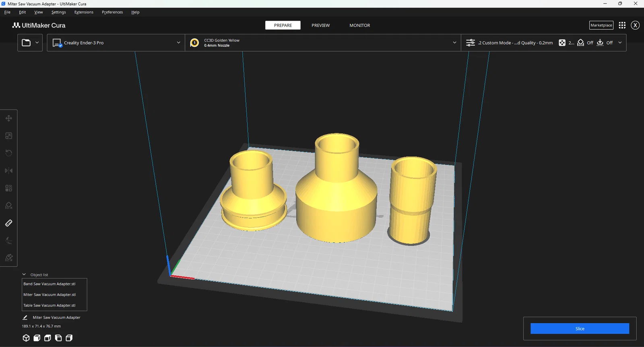Switch to the PREVIEW stage tab
This screenshot has width=644, height=347.
pyautogui.click(x=320, y=25)
